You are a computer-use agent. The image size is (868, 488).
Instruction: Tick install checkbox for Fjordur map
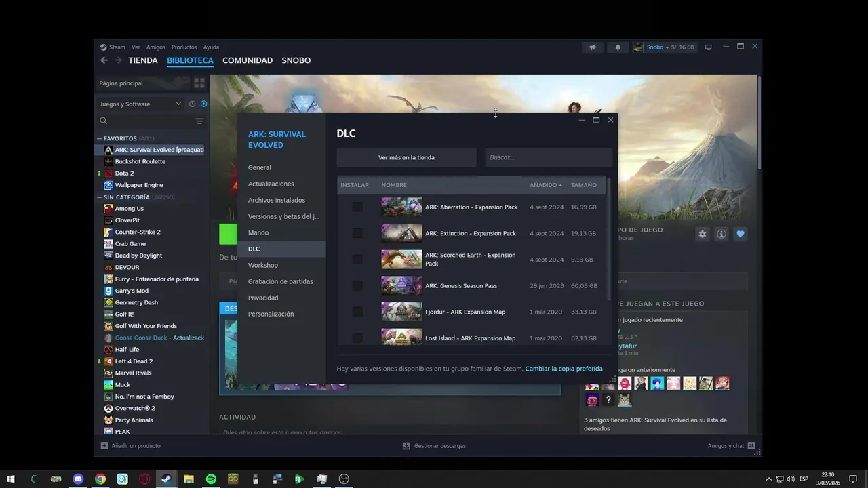coord(357,312)
